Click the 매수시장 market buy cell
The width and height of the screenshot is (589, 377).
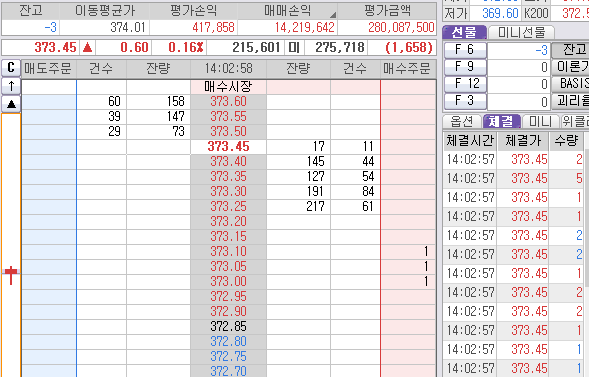point(228,87)
